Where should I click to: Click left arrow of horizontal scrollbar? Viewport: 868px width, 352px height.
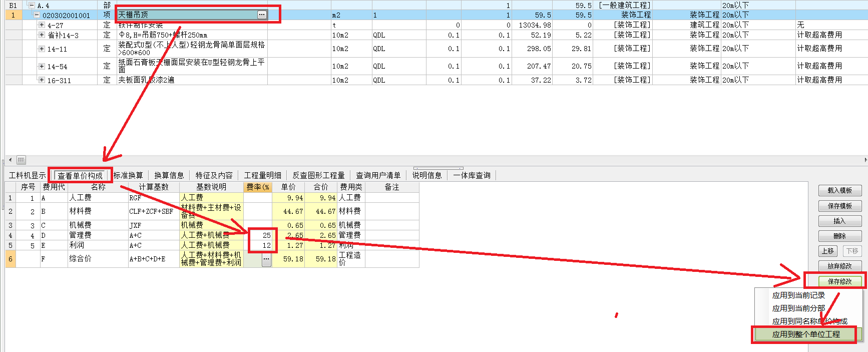pos(10,160)
